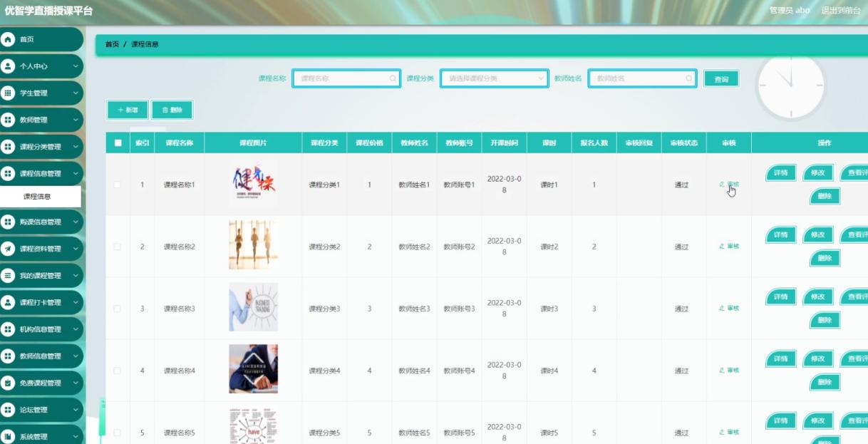Click search icon in 教师姓名 field

click(688, 78)
